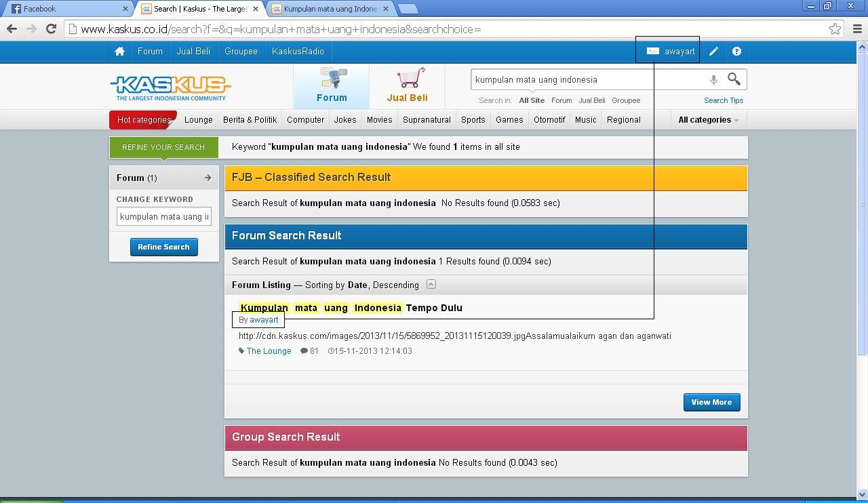The width and height of the screenshot is (868, 503).
Task: Click the Forum sidebar arrow icon
Action: [208, 178]
